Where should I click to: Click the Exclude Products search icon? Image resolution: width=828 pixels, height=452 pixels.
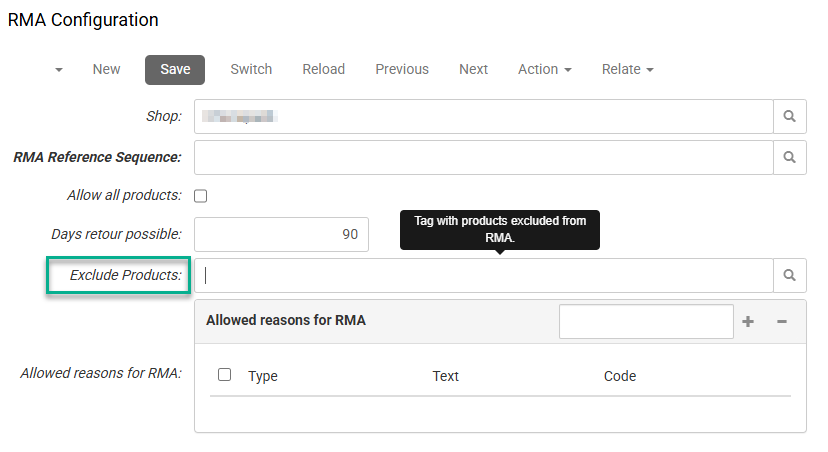(789, 275)
